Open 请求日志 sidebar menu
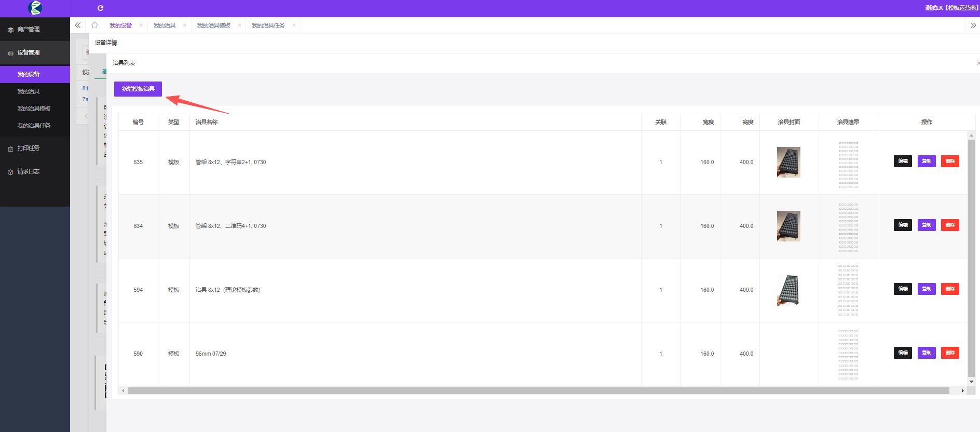980x432 pixels. (35, 171)
